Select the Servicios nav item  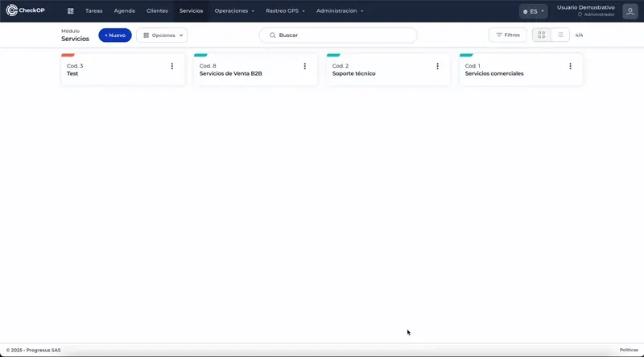coord(192,11)
